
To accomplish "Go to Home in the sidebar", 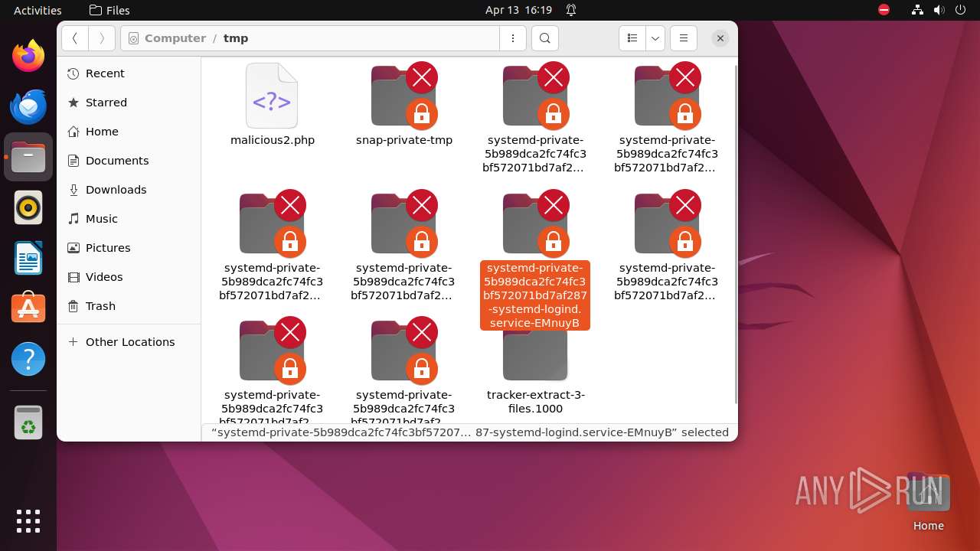I will pos(129,132).
